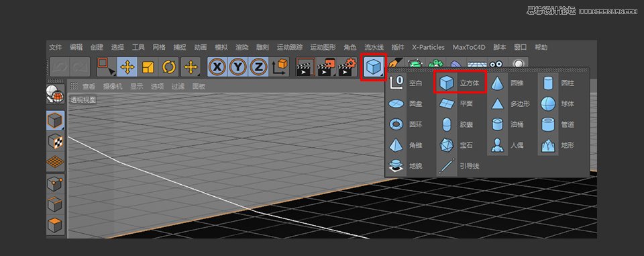Create a 多边形 polygon primitive
Screen dimensions: 644x256
(x=509, y=103)
